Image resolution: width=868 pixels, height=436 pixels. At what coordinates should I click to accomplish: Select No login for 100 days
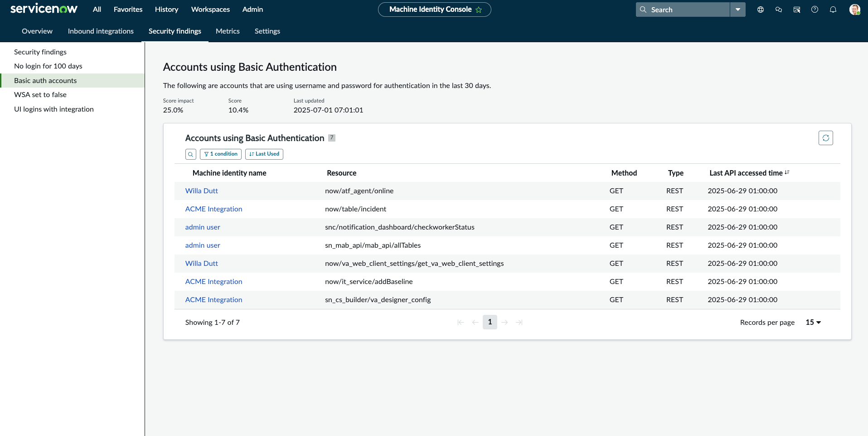coord(73,66)
